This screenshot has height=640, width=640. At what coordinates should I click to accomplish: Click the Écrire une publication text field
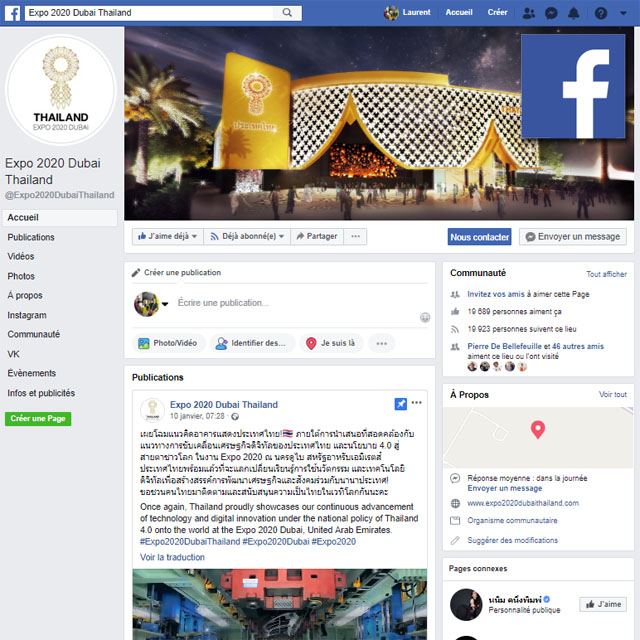298,303
